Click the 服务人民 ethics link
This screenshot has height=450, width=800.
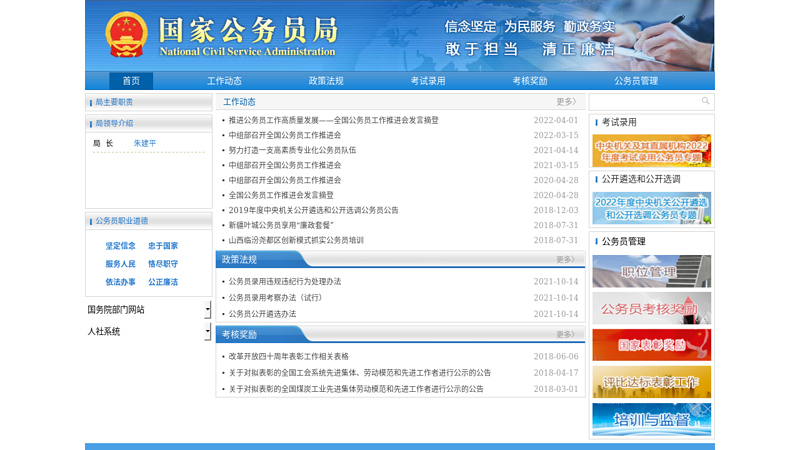(120, 264)
